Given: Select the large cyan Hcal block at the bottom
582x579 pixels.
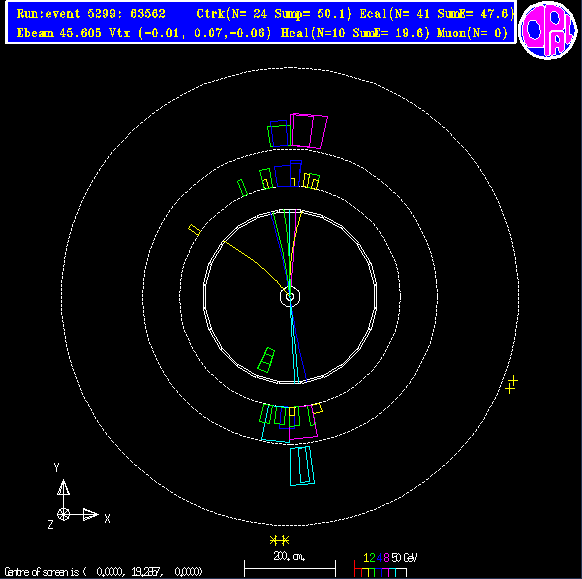Looking at the screenshot, I should pyautogui.click(x=302, y=466).
